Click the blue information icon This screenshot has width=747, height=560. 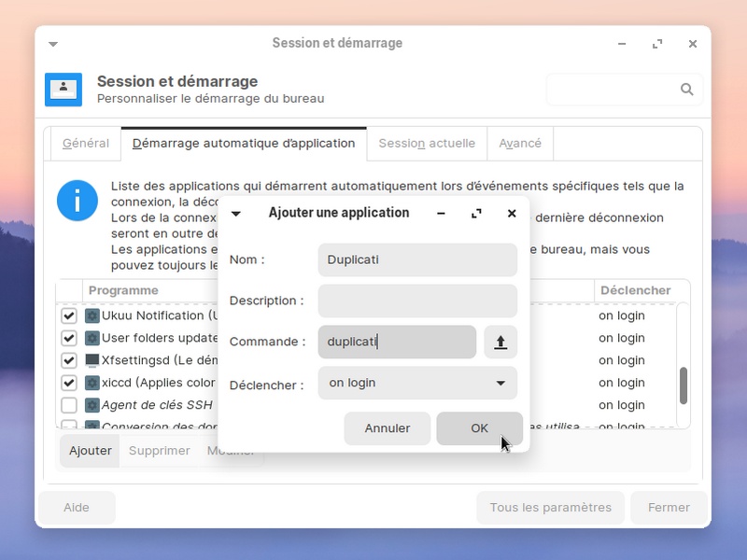coord(78,201)
